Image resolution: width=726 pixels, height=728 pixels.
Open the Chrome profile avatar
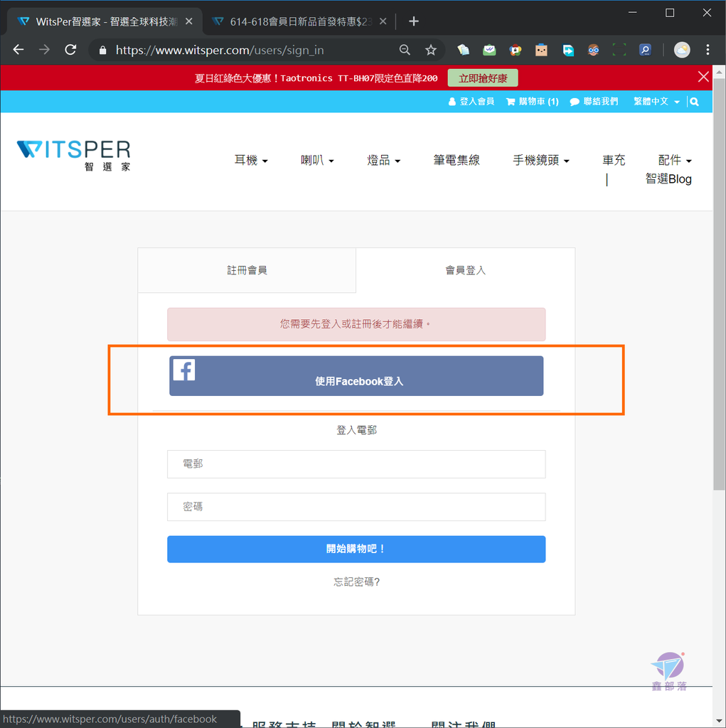click(682, 50)
